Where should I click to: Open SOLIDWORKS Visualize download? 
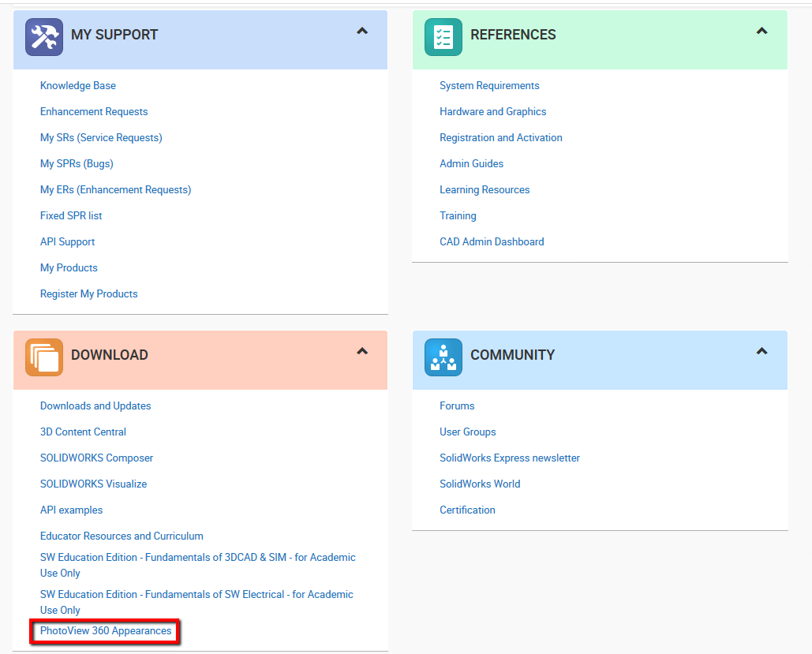(x=93, y=484)
